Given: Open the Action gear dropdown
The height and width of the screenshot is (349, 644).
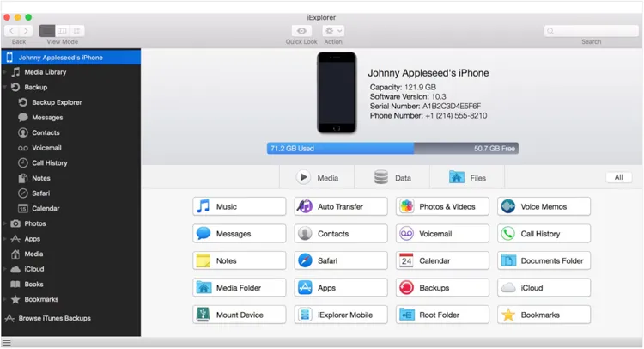Looking at the screenshot, I should (333, 31).
